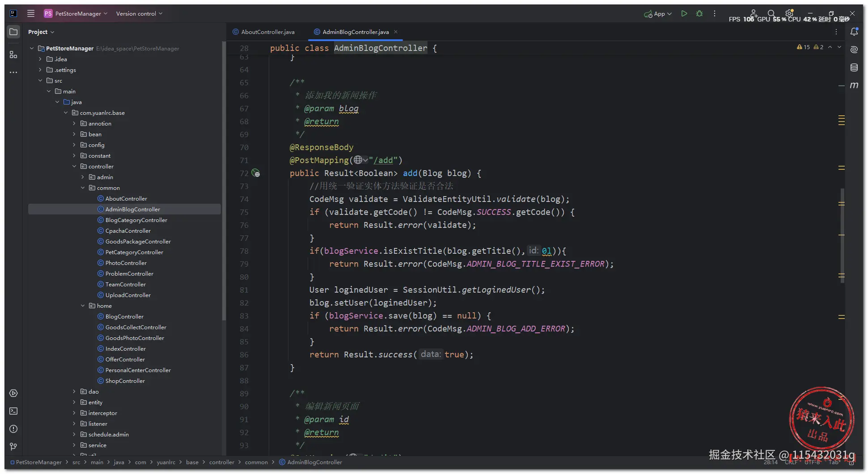
Task: Open editor tab options menu
Action: 836,32
